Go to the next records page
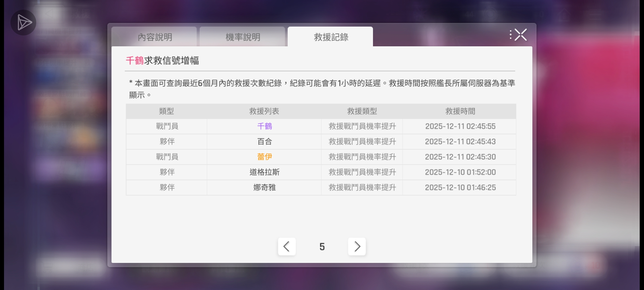Viewport: 644px width, 290px height. (357, 246)
